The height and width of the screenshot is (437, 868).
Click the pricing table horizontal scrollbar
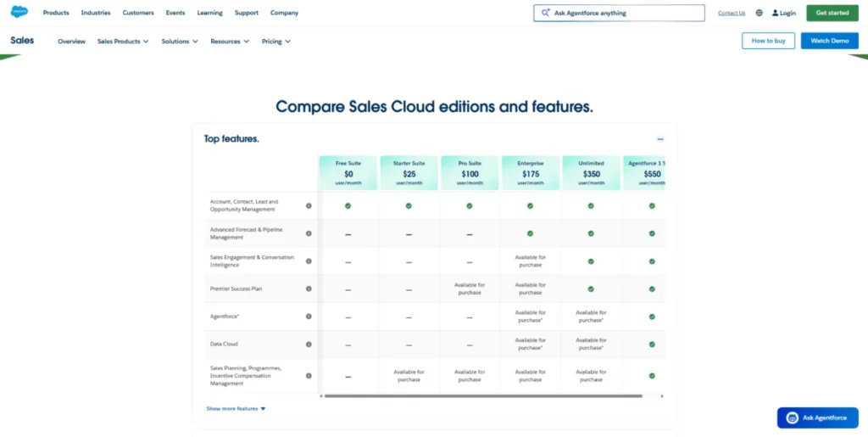(482, 396)
